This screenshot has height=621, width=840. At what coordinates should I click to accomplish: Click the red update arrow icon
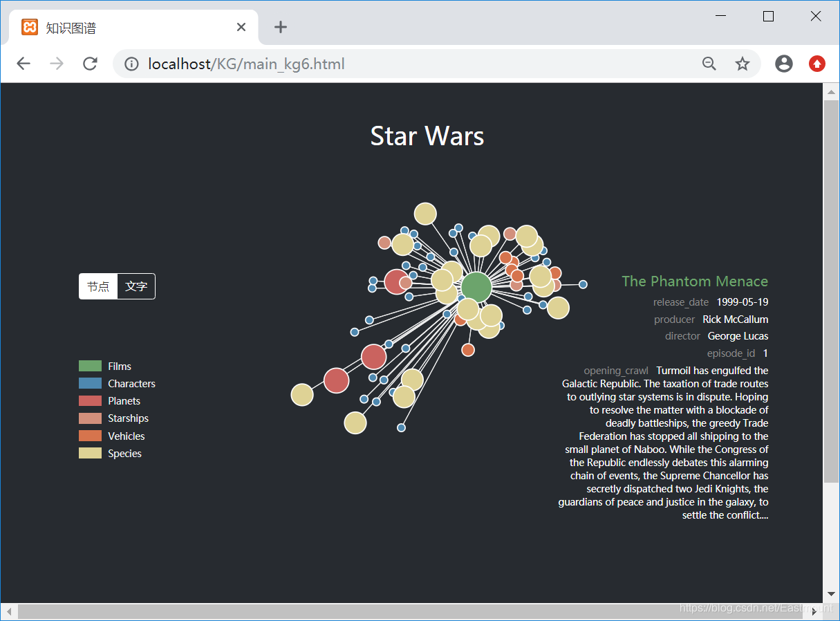click(x=817, y=64)
